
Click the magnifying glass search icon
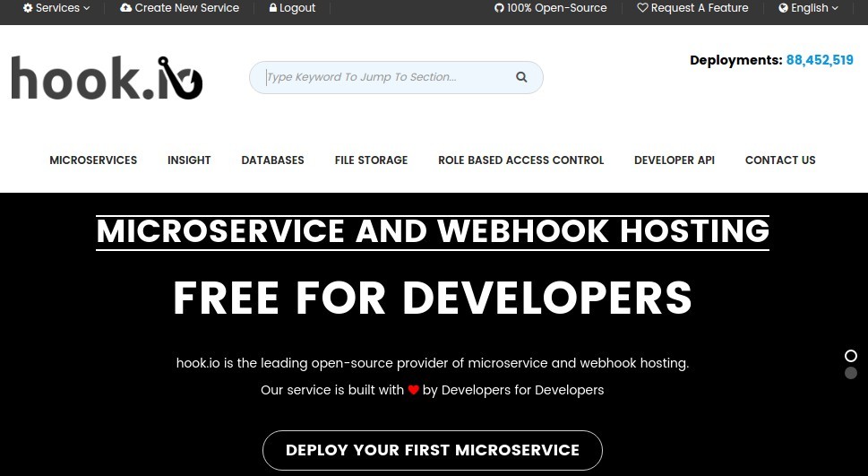tap(521, 77)
